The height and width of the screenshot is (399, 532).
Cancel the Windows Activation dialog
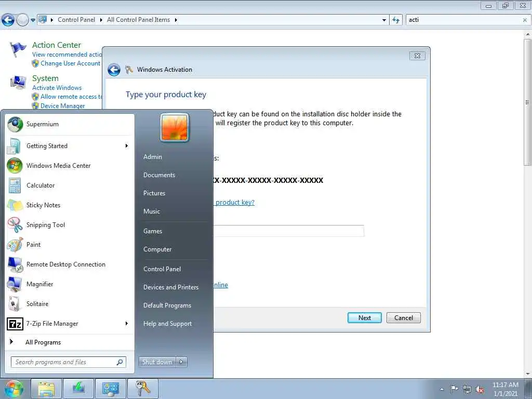click(403, 318)
